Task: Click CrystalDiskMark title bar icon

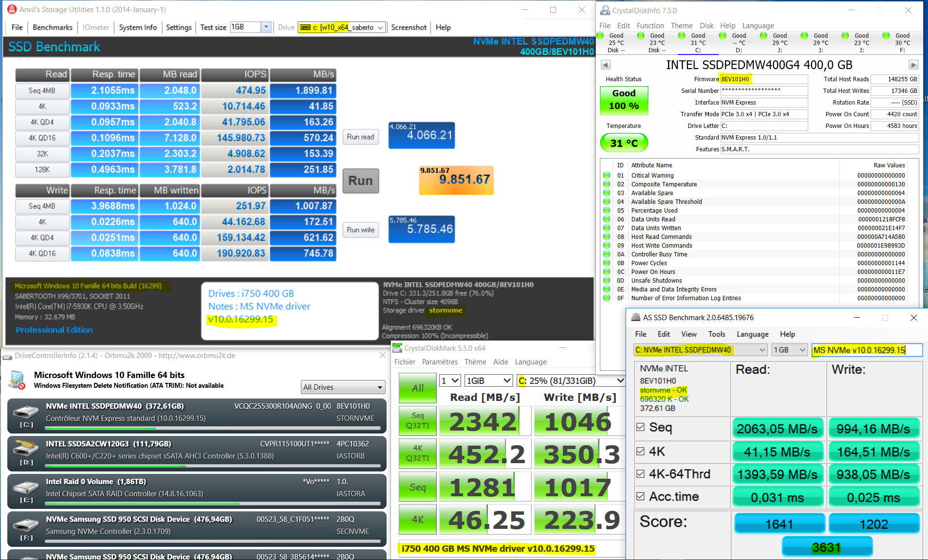Action: [x=397, y=348]
